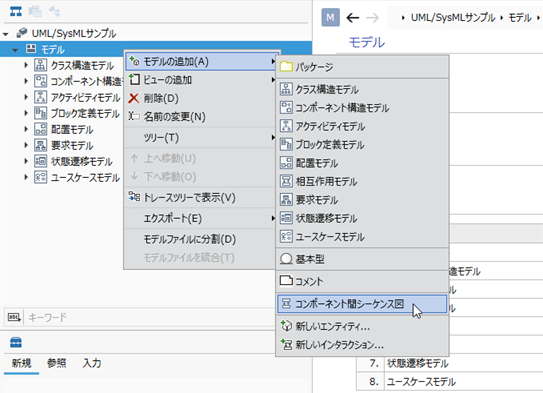This screenshot has height=393, width=543.
Task: Click the keyword search filter icon
Action: (x=14, y=317)
